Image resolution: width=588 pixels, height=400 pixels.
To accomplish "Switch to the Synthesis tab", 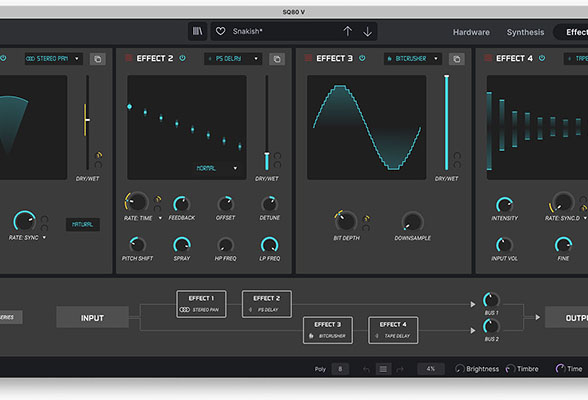I will point(525,32).
